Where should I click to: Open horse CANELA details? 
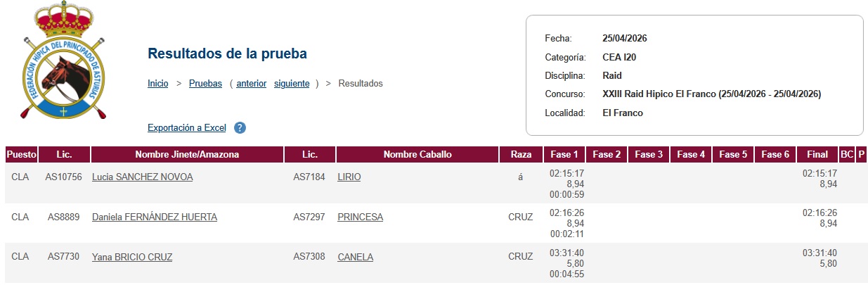355,257
